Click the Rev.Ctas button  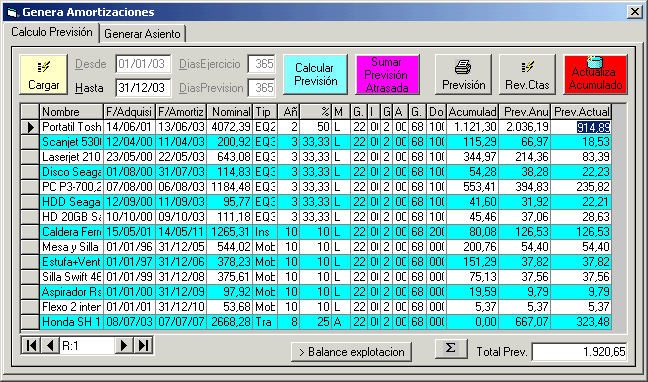[527, 75]
